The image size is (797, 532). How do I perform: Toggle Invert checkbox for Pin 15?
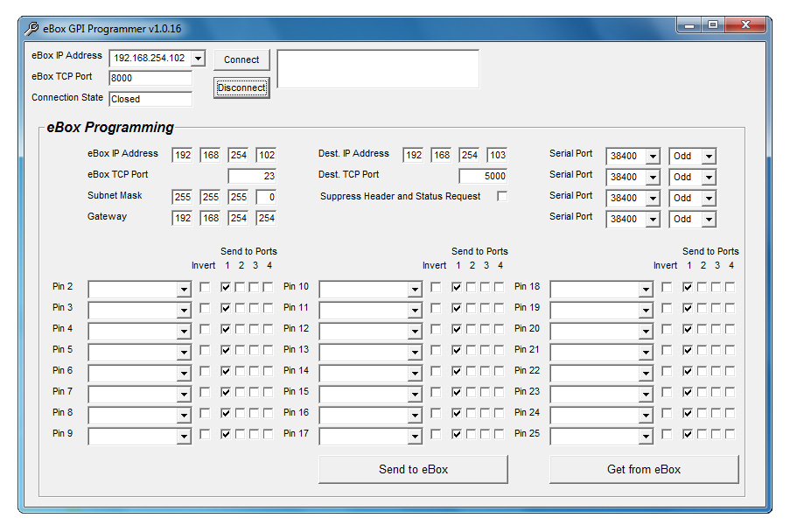click(x=436, y=392)
